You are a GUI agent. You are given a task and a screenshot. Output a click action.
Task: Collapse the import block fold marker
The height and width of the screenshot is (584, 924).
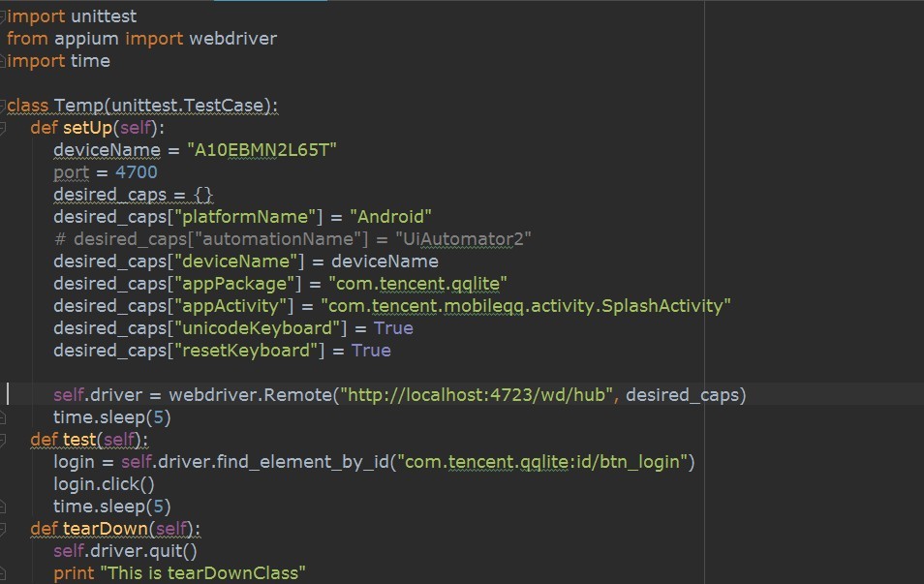[x=2, y=17]
